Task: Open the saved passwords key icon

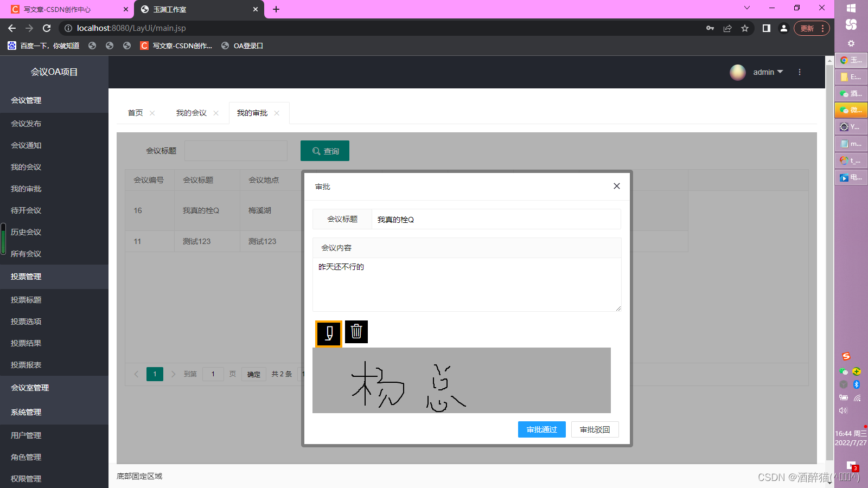Action: [710, 28]
